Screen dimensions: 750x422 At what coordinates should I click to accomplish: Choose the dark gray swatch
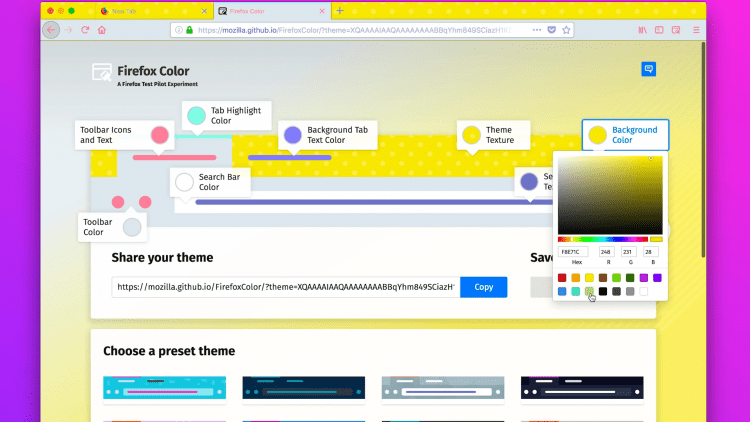(617, 291)
